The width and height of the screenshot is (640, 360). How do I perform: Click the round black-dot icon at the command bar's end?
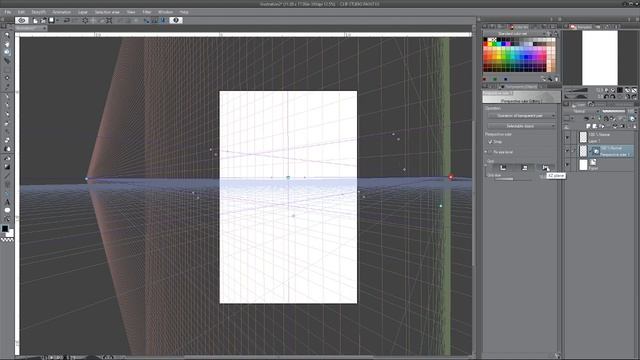click(x=176, y=20)
